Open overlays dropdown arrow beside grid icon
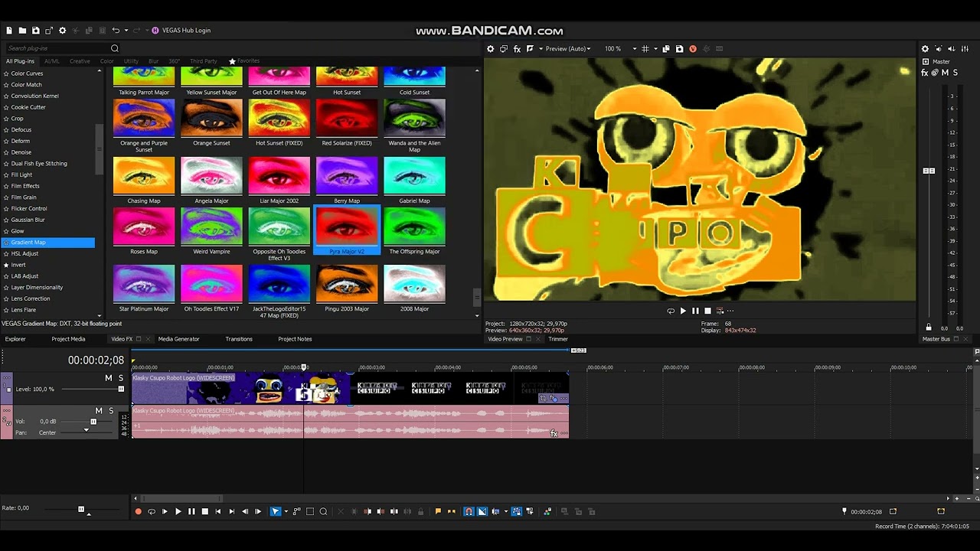 [656, 49]
